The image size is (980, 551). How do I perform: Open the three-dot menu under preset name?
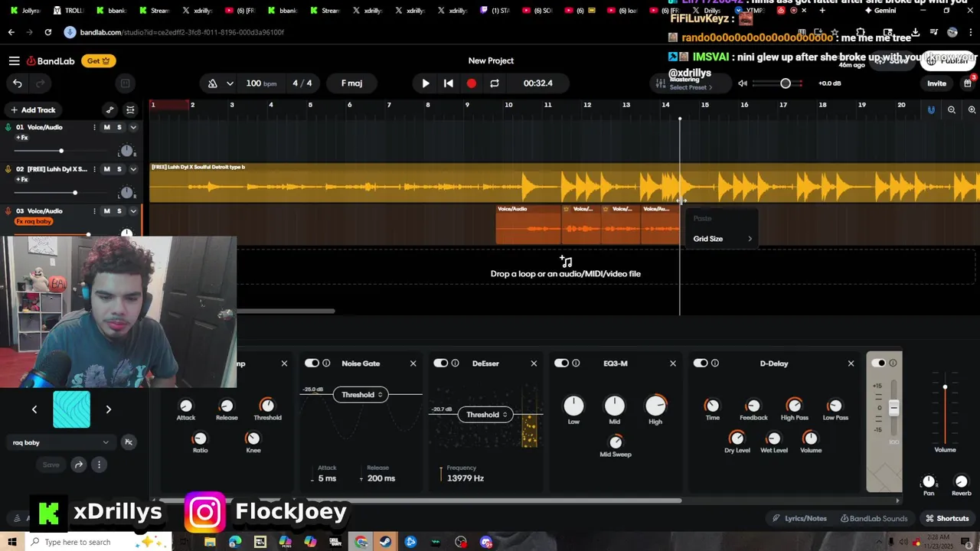point(99,465)
